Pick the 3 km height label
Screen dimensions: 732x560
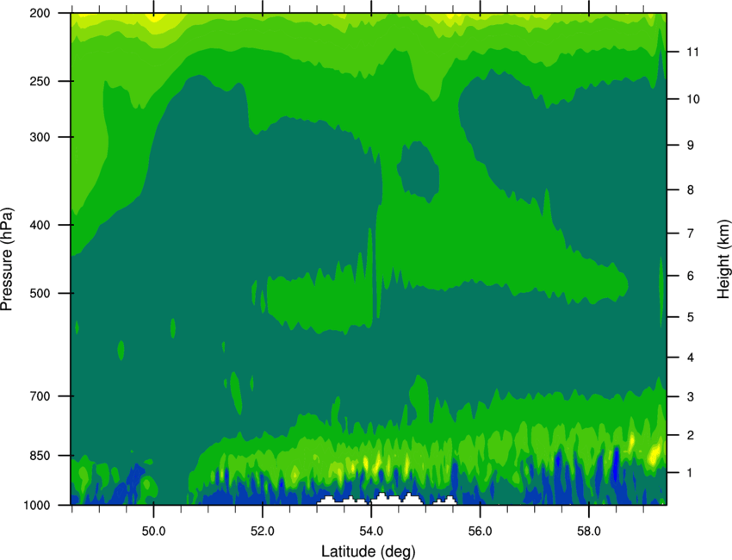[x=691, y=396]
